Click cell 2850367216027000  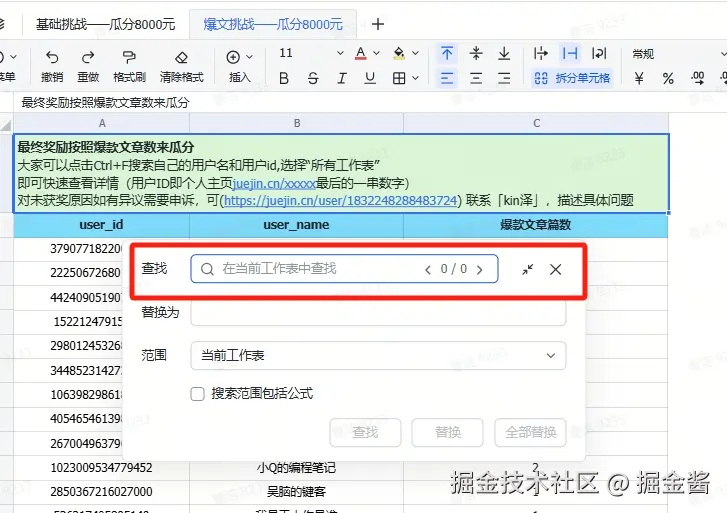pyautogui.click(x=102, y=492)
